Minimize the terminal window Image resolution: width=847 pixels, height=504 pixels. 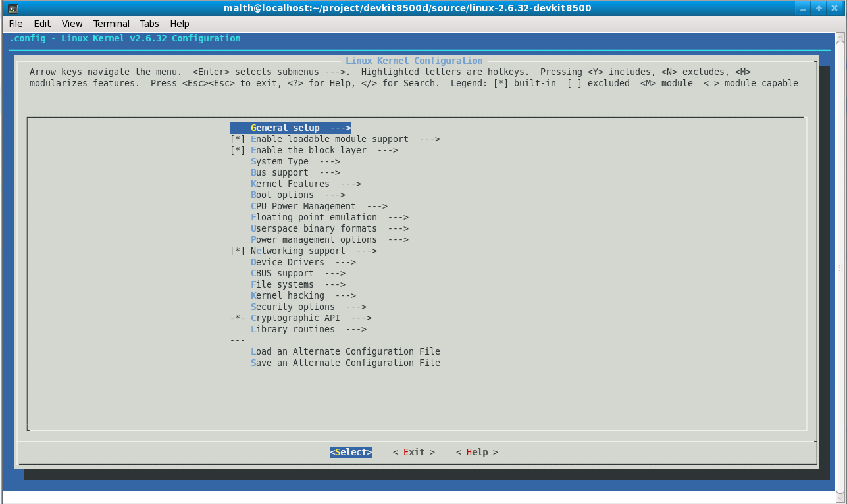pos(803,9)
